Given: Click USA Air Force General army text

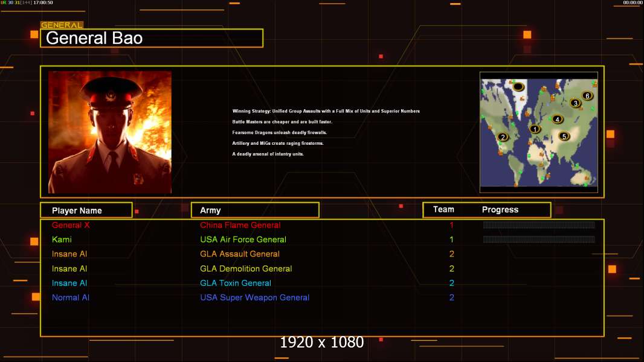Looking at the screenshot, I should tap(243, 240).
